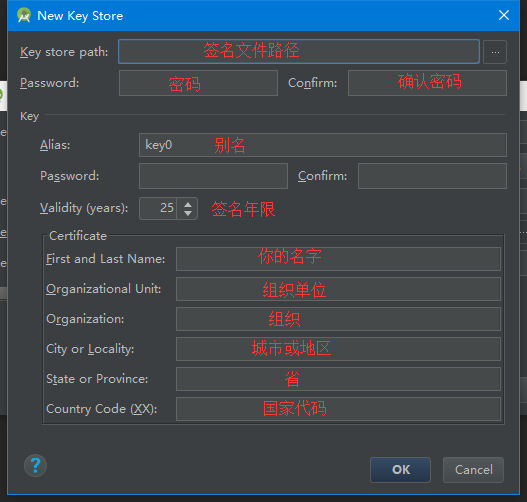Confirm the dialog with OK button
Viewport: 527px width, 502px height.
[400, 469]
